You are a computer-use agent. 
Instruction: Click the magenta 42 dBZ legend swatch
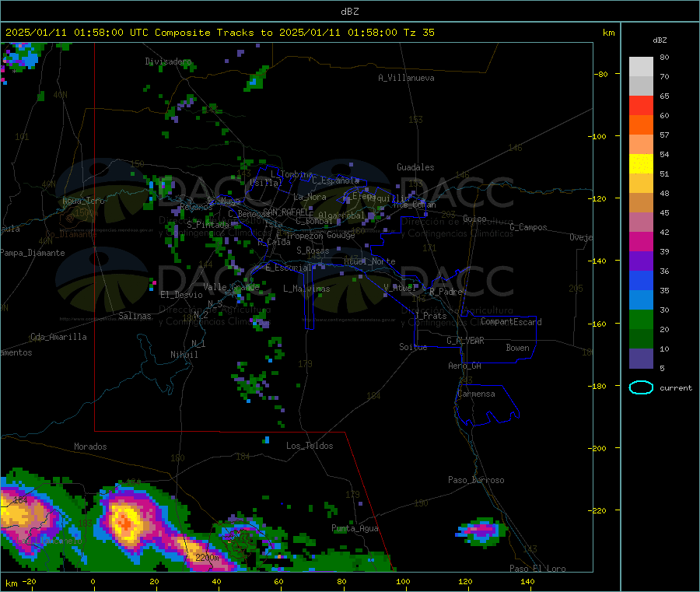pos(641,241)
